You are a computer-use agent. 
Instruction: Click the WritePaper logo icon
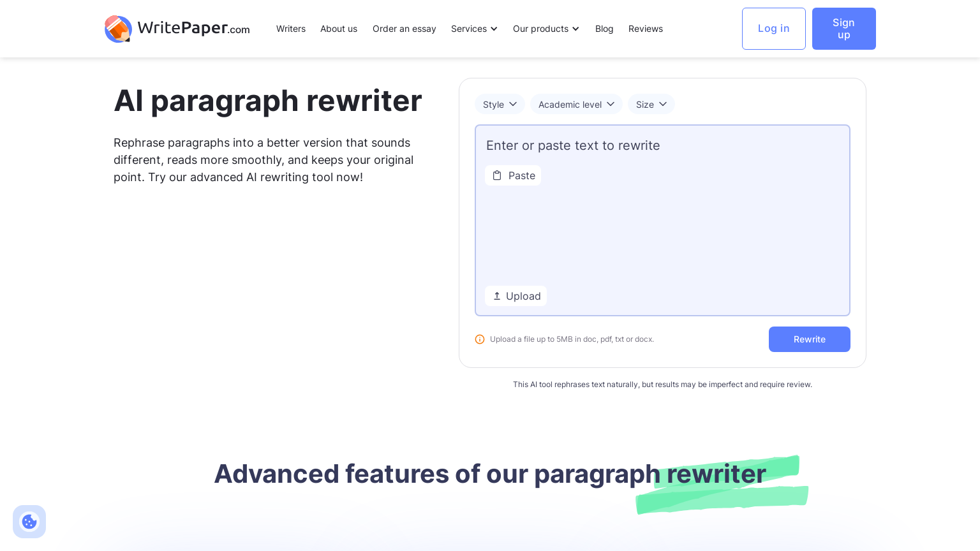(119, 29)
